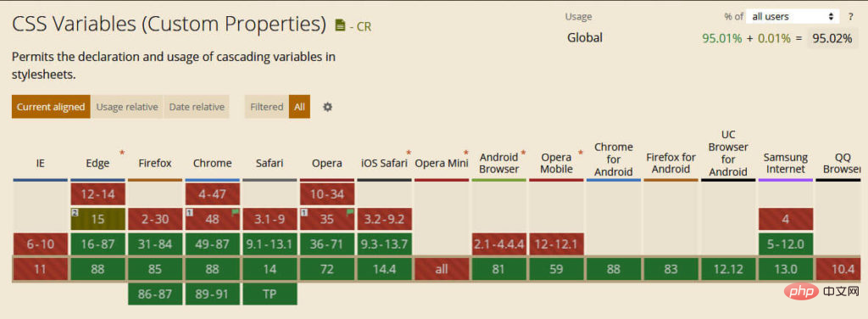Click note marker 2 on Edge 15
This screenshot has height=319, width=868.
tap(73, 213)
